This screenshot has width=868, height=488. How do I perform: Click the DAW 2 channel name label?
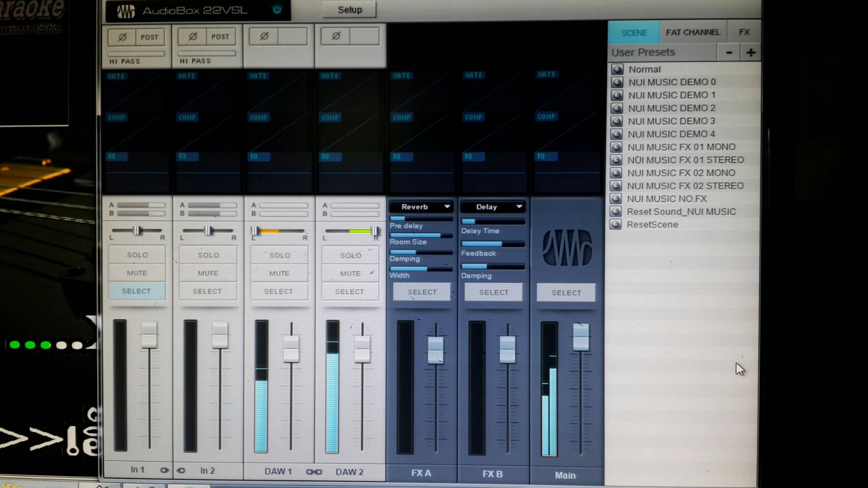350,472
